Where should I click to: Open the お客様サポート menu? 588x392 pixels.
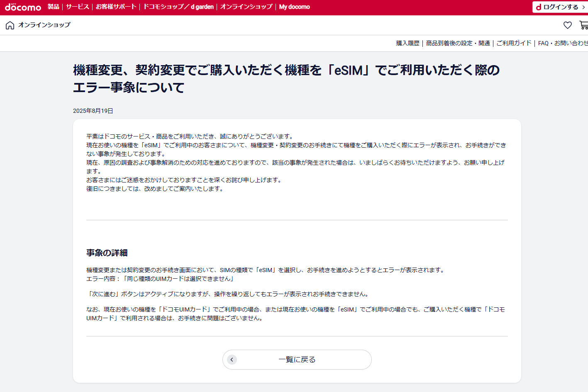coord(116,7)
